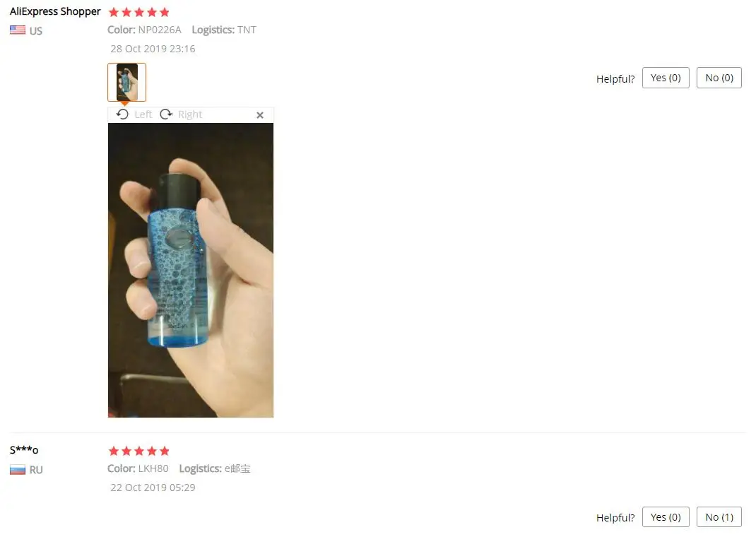Click the S***o reviewer name
The height and width of the screenshot is (537, 756).
pos(24,450)
